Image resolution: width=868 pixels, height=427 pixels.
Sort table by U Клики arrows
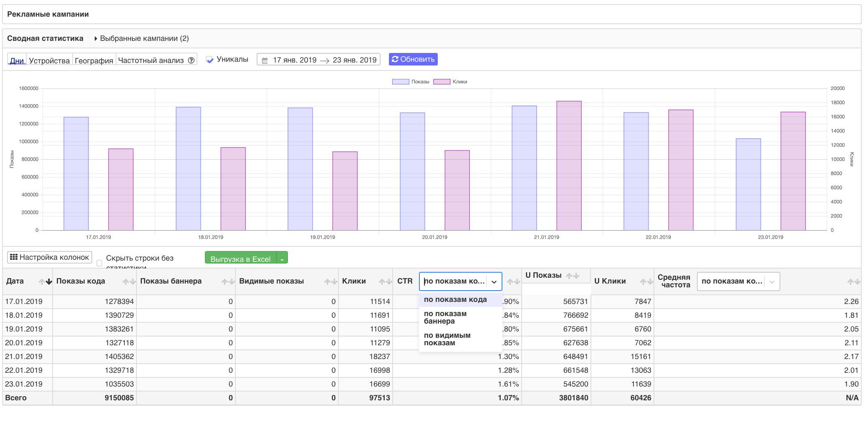click(x=646, y=281)
